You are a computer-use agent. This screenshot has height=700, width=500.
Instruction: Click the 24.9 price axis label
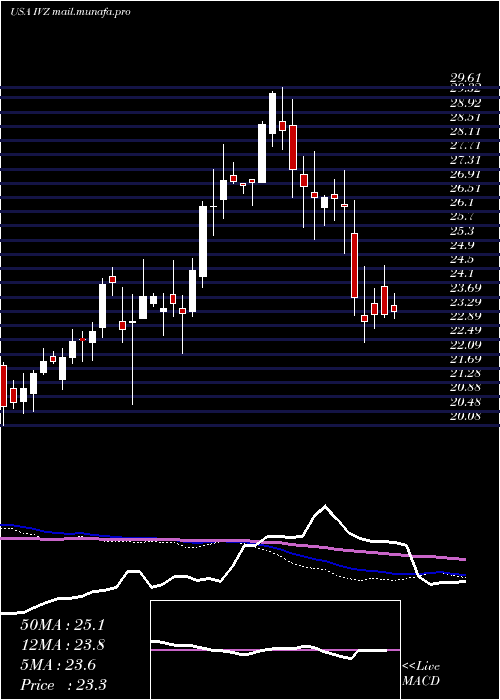coord(461,245)
